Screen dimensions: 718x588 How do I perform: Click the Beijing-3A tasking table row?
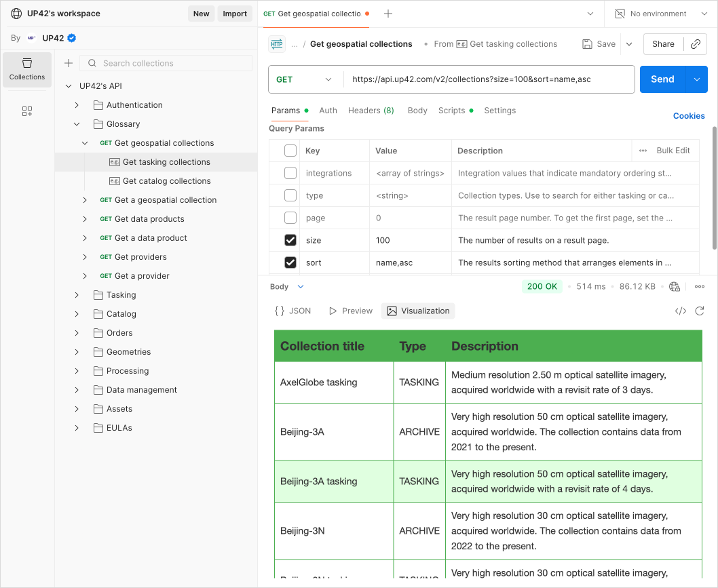(x=488, y=482)
